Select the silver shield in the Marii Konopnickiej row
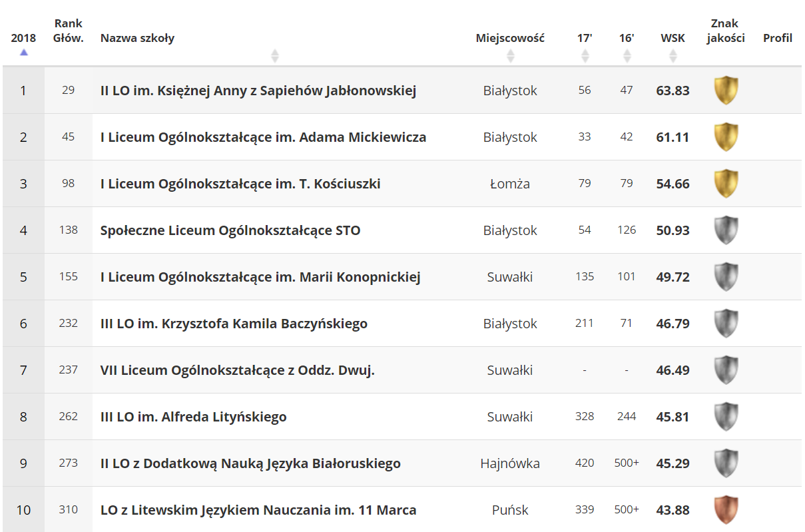The width and height of the screenshot is (805, 532). (x=726, y=276)
